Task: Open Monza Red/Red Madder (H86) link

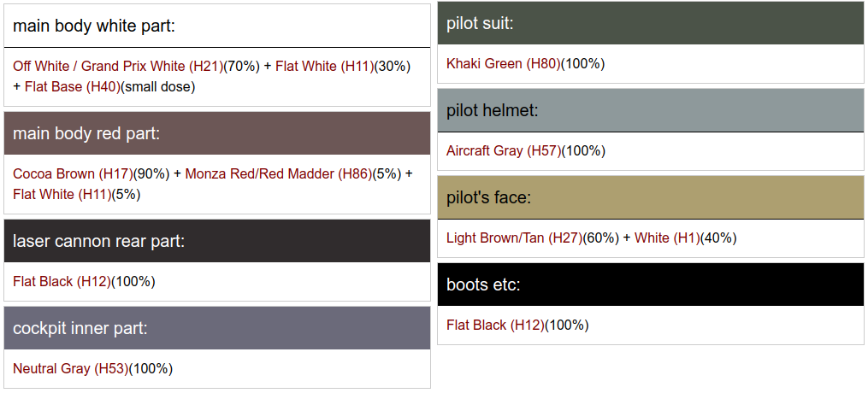Action: [278, 173]
